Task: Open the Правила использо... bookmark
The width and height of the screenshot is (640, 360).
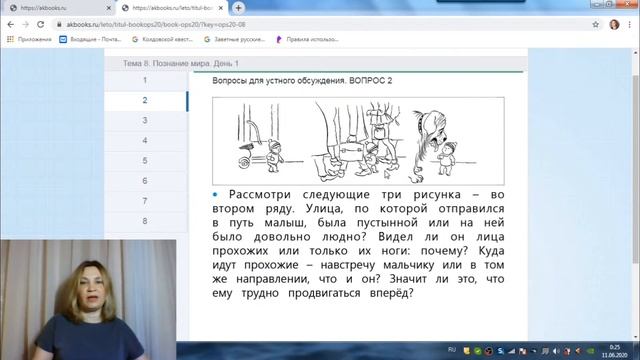Action: 307,39
